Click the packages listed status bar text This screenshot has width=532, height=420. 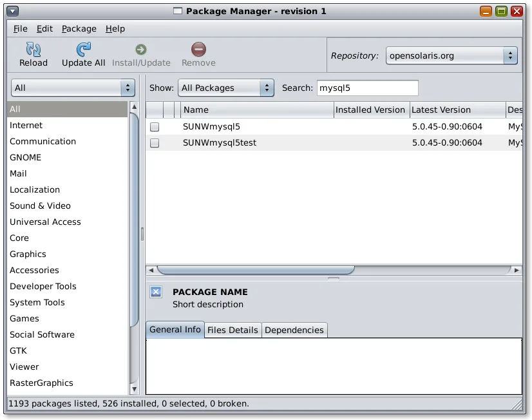point(129,404)
